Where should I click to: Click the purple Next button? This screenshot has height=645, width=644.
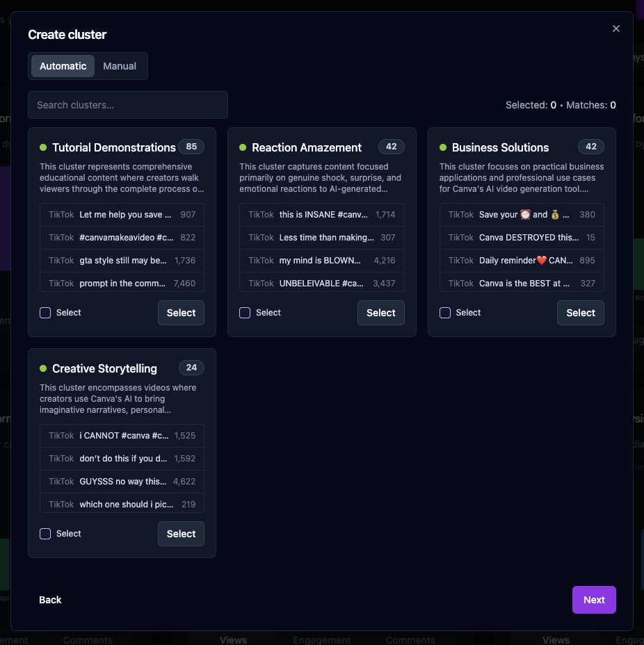coord(593,600)
